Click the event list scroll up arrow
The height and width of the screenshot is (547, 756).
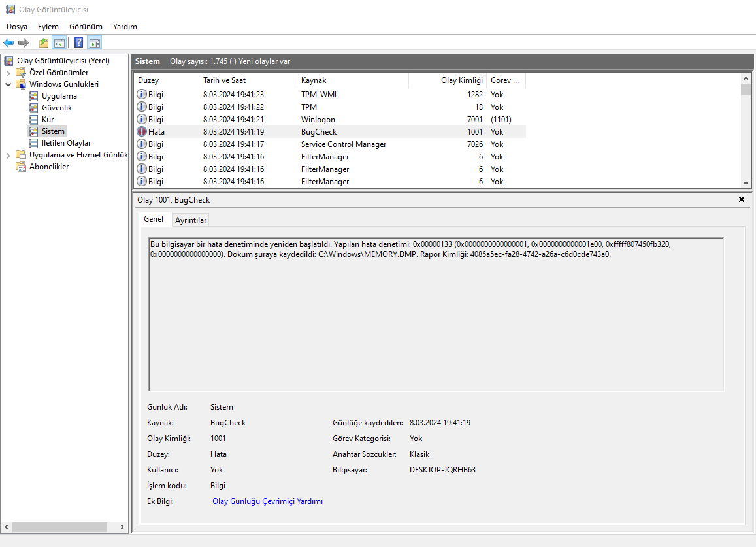(x=746, y=78)
